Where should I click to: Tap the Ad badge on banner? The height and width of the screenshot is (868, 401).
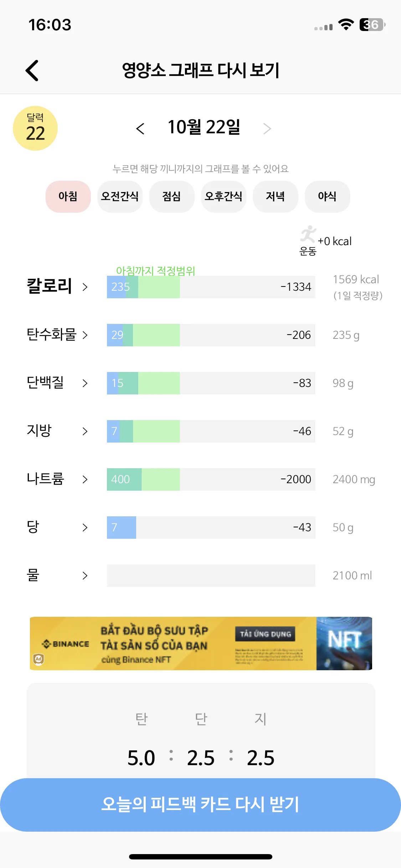click(x=38, y=659)
